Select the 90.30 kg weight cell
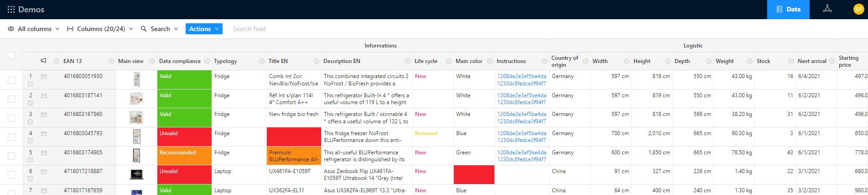The image size is (868, 195). [734, 137]
